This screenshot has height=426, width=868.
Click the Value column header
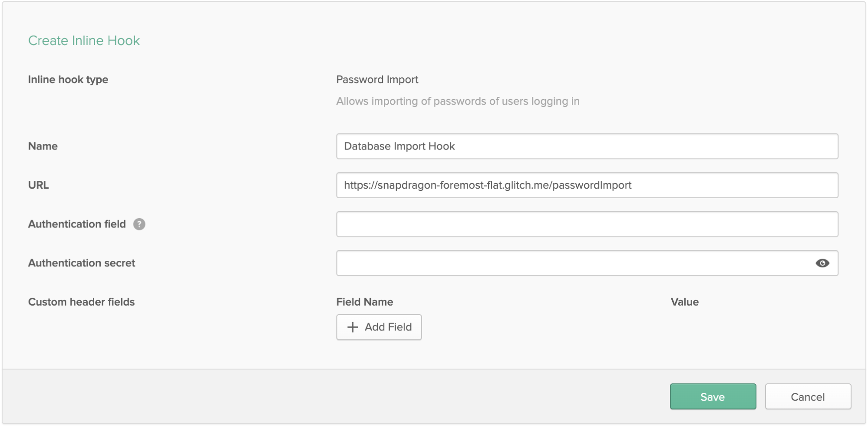(684, 302)
